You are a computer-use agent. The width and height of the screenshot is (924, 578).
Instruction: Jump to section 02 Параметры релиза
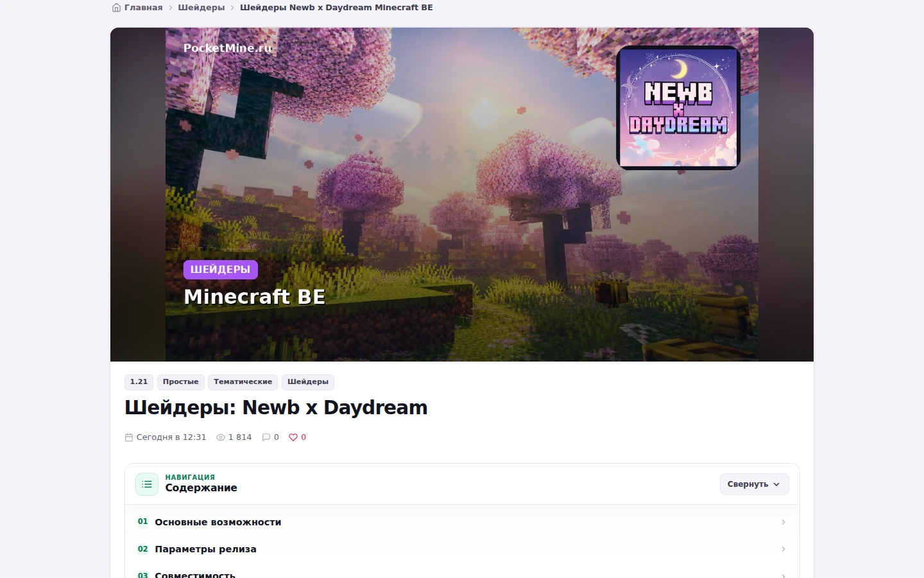pos(462,549)
